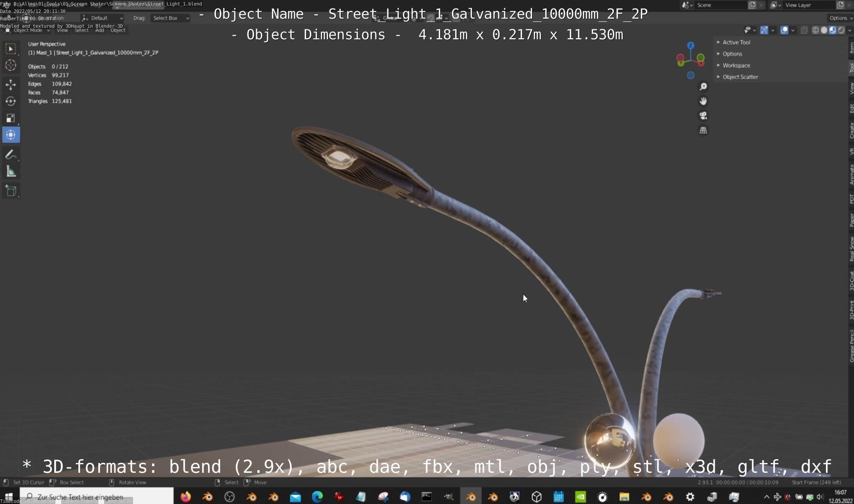Expand the Active Tool panel
854x504 pixels.
click(x=736, y=42)
